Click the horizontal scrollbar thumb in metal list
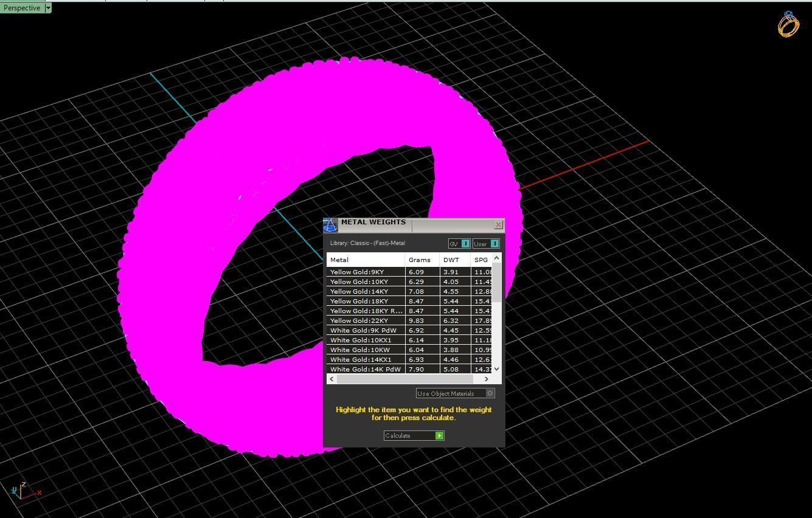This screenshot has width=812, height=518. (x=404, y=379)
